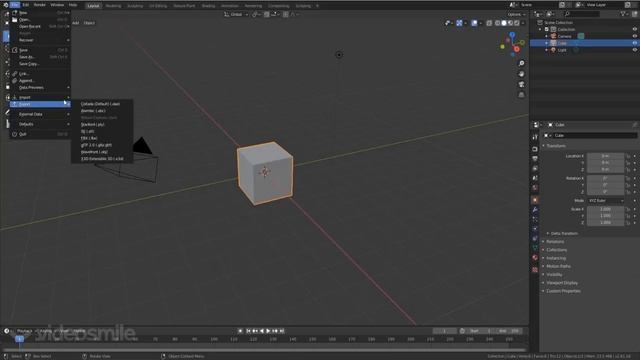This screenshot has height=360, width=640.
Task: Toggle X-ray mode button in viewport header
Action: [x=489, y=23]
